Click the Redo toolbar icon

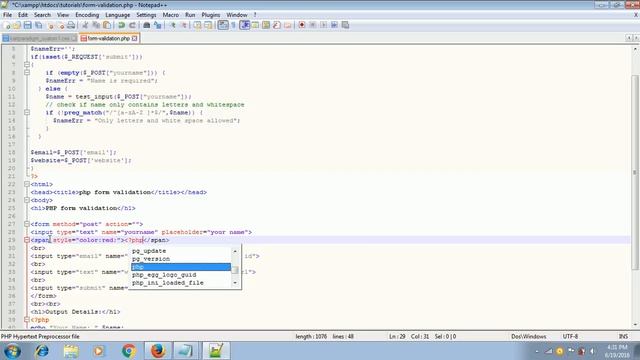(132, 25)
